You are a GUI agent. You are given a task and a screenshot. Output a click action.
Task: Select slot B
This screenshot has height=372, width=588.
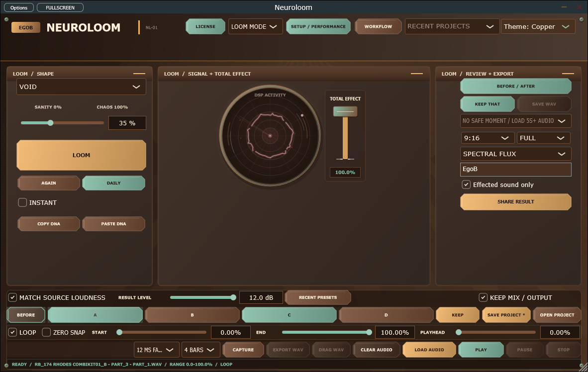tap(192, 315)
